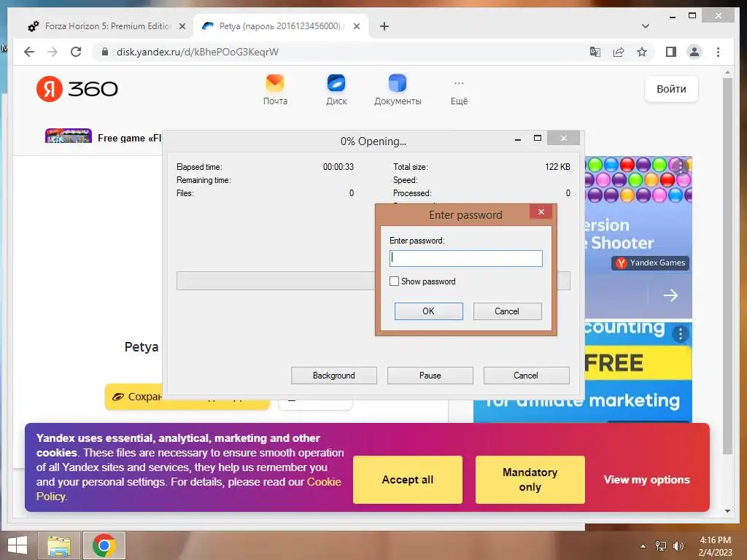View site info lock icon
The image size is (747, 560).
[x=105, y=52]
